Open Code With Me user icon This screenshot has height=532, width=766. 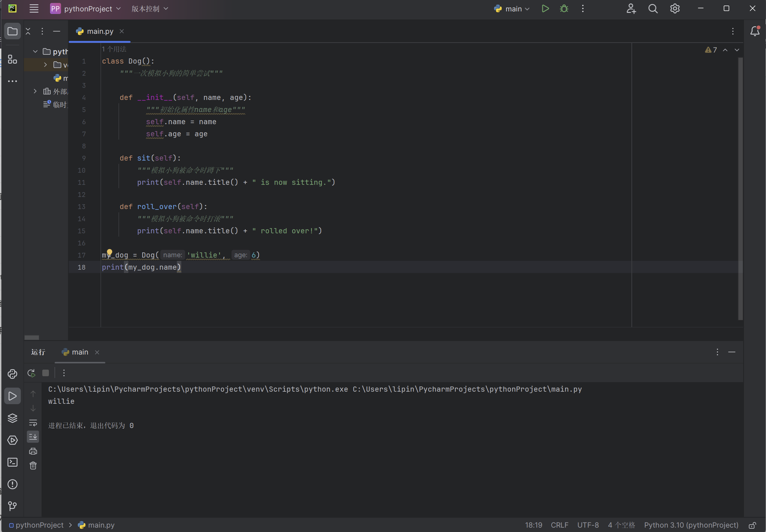tap(631, 8)
